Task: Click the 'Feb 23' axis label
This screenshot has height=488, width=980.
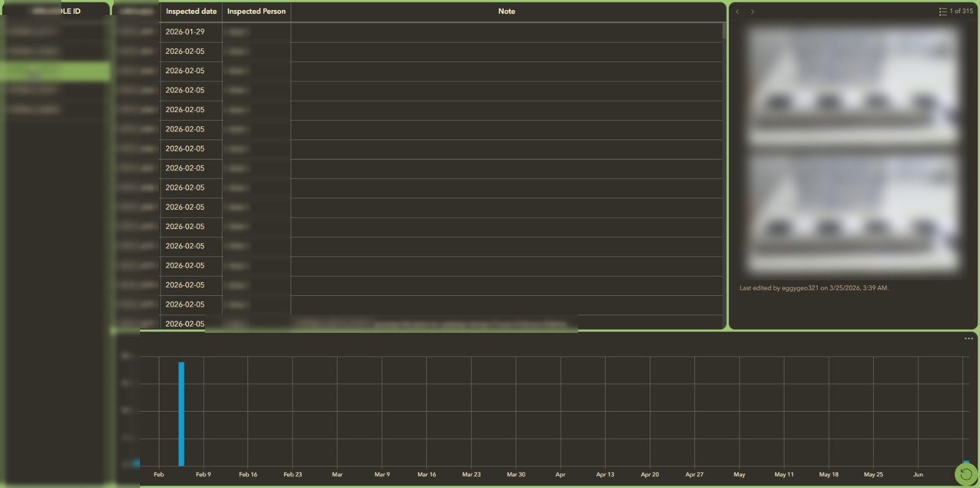Action: point(292,474)
